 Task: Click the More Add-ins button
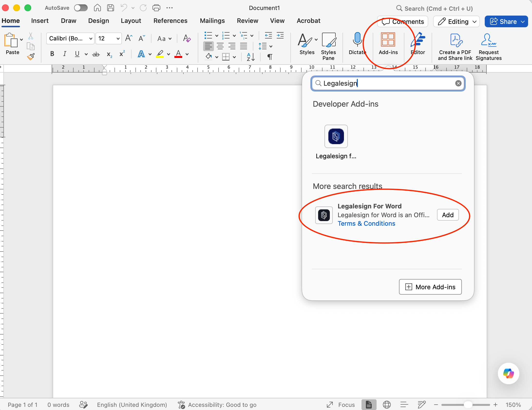point(430,287)
